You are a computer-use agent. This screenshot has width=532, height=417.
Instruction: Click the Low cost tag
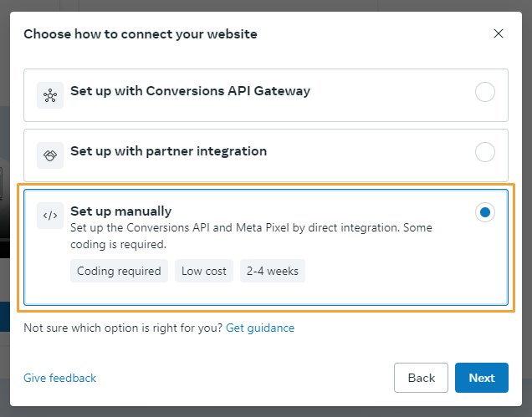(204, 271)
